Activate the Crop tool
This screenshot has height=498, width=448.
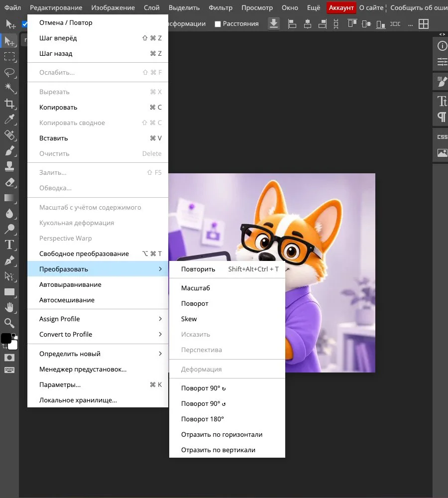9,104
